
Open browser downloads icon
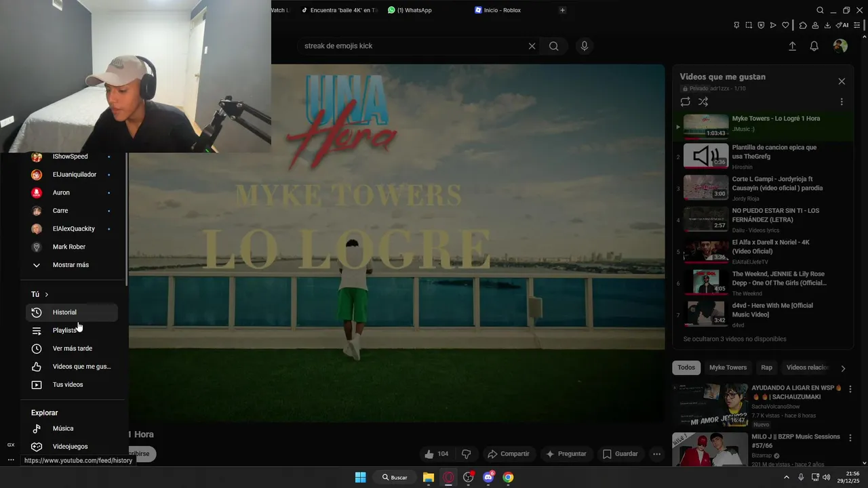tap(827, 25)
